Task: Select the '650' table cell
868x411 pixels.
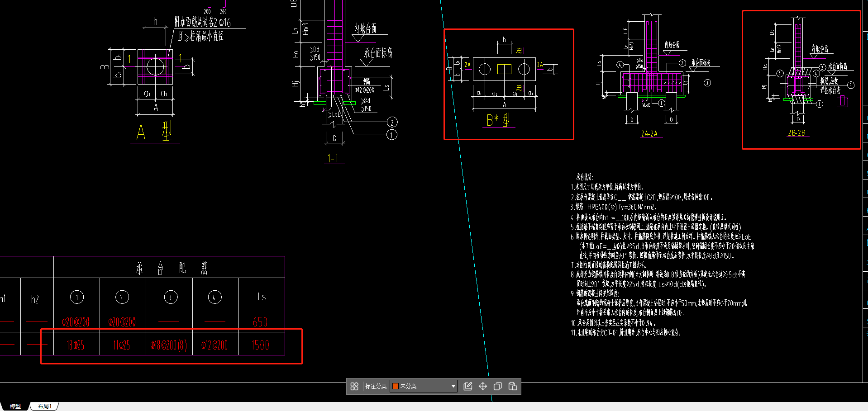Action: pyautogui.click(x=260, y=321)
